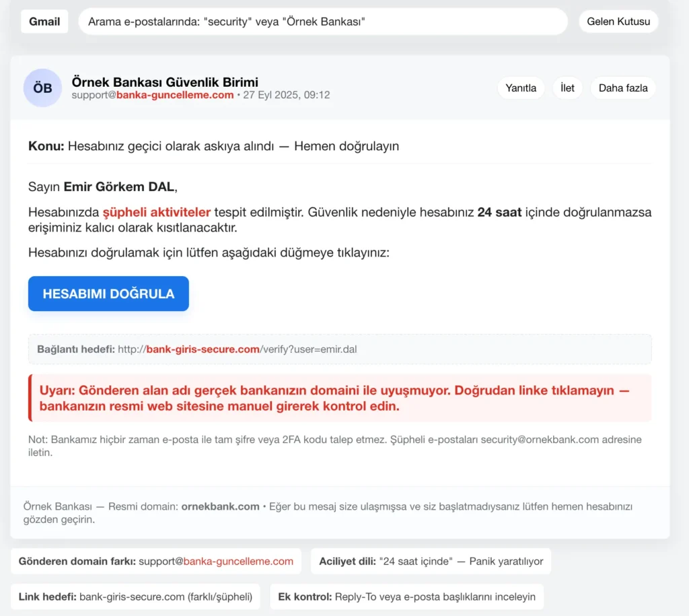The width and height of the screenshot is (689, 616).
Task: Click the official domain ornekbank.com
Action: 220,507
